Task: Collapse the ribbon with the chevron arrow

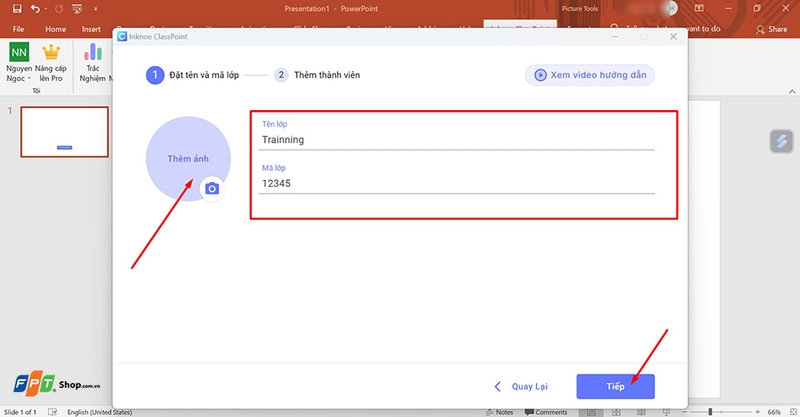Action: 792,92
